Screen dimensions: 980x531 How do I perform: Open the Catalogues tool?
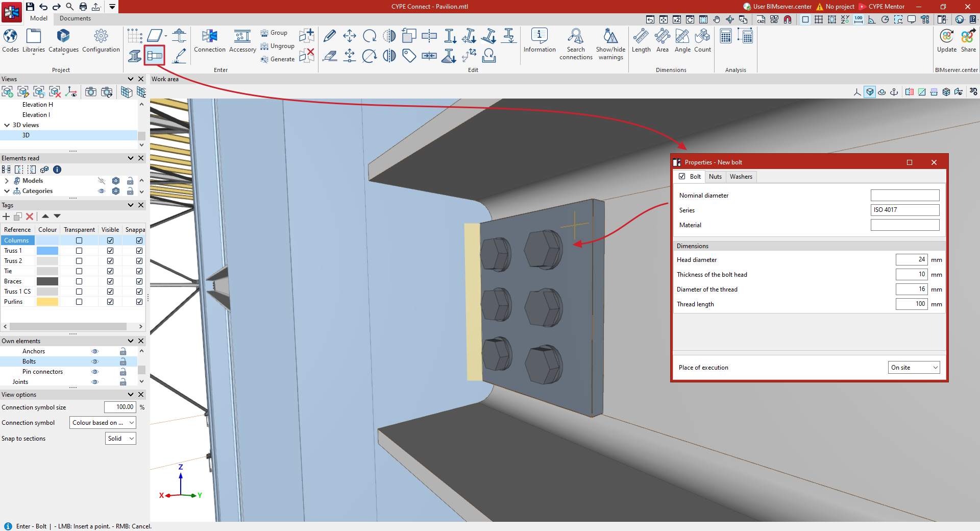click(x=63, y=41)
